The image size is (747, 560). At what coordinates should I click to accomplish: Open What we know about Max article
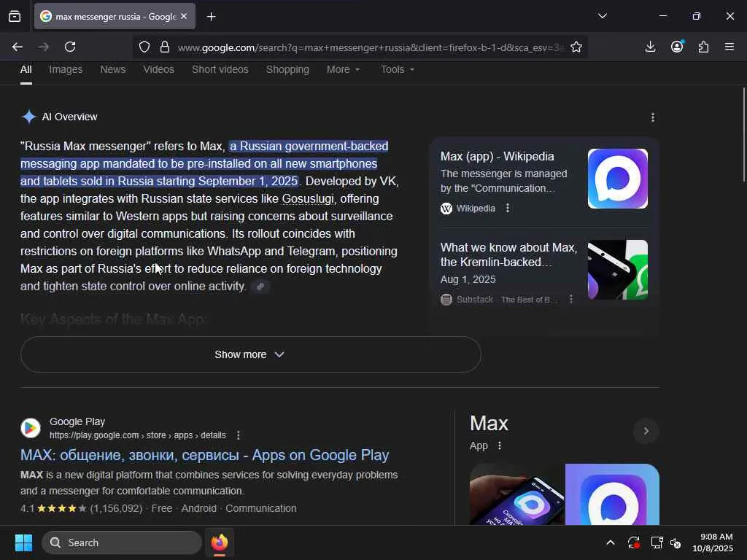pyautogui.click(x=508, y=254)
